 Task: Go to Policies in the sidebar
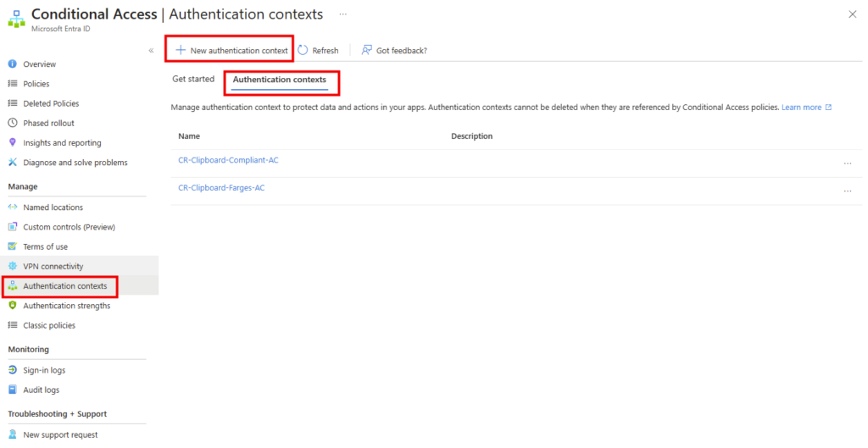(36, 84)
